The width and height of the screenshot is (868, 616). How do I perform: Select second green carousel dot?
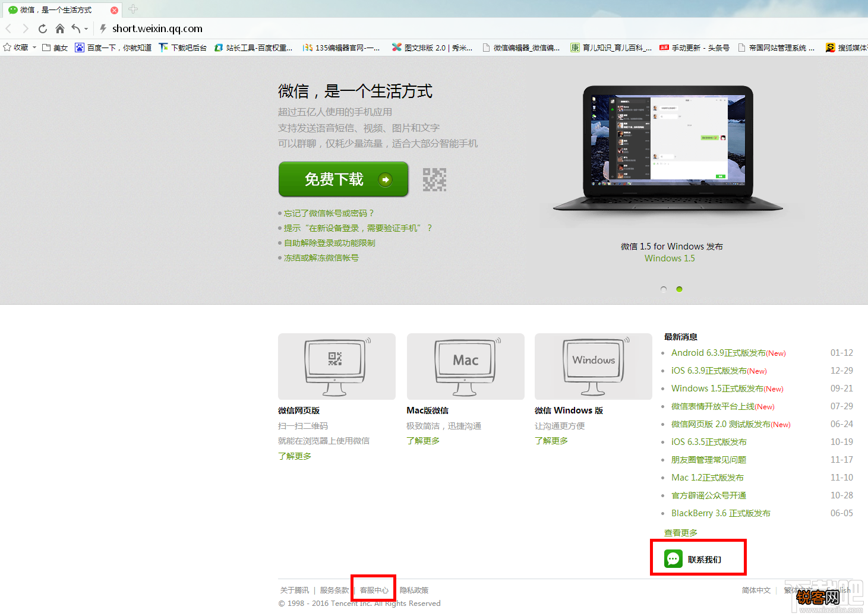click(x=679, y=289)
